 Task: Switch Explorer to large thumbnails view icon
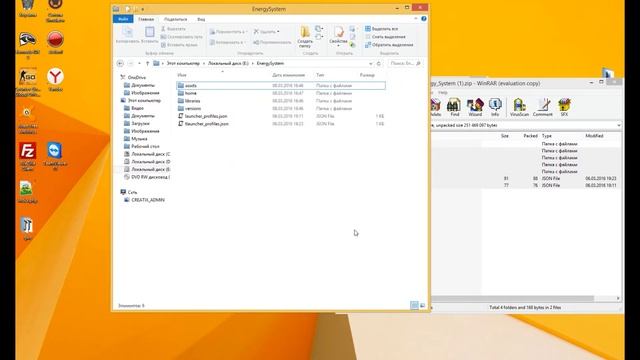[x=422, y=306]
